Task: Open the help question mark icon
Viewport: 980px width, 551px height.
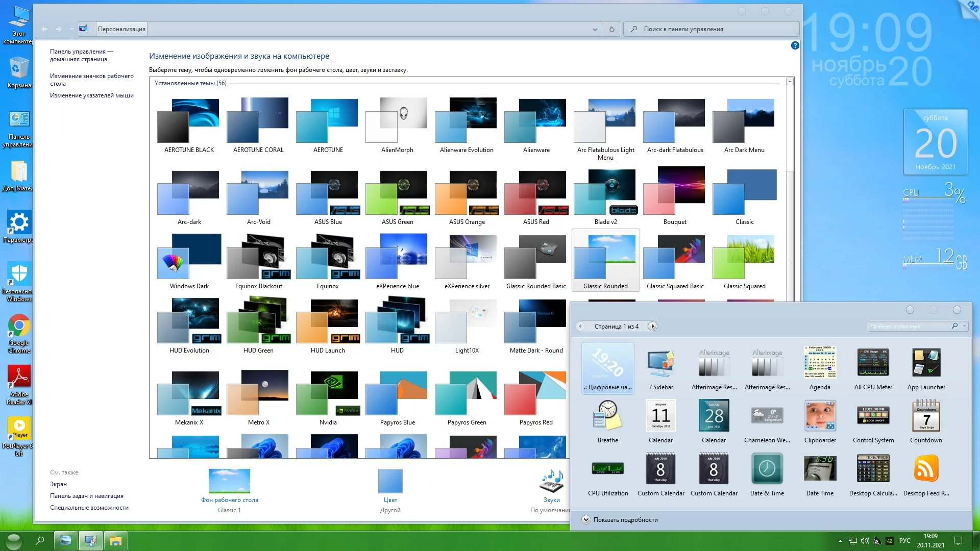Action: [795, 45]
